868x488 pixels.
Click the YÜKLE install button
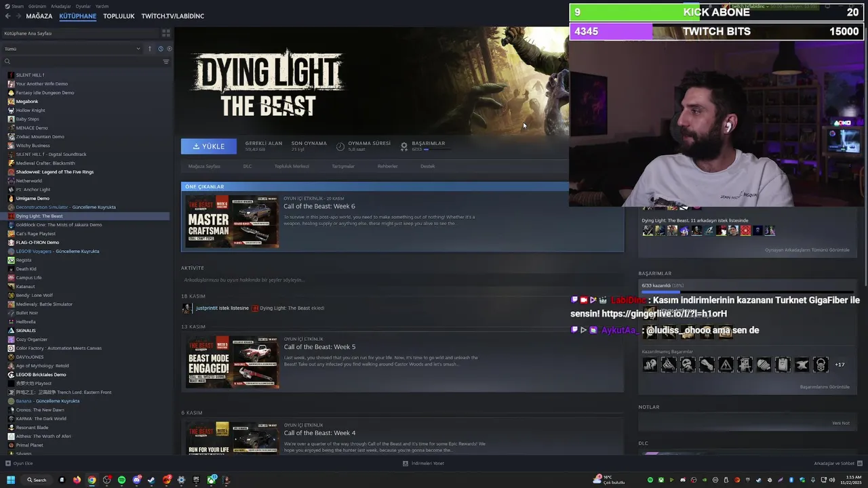[x=209, y=146]
